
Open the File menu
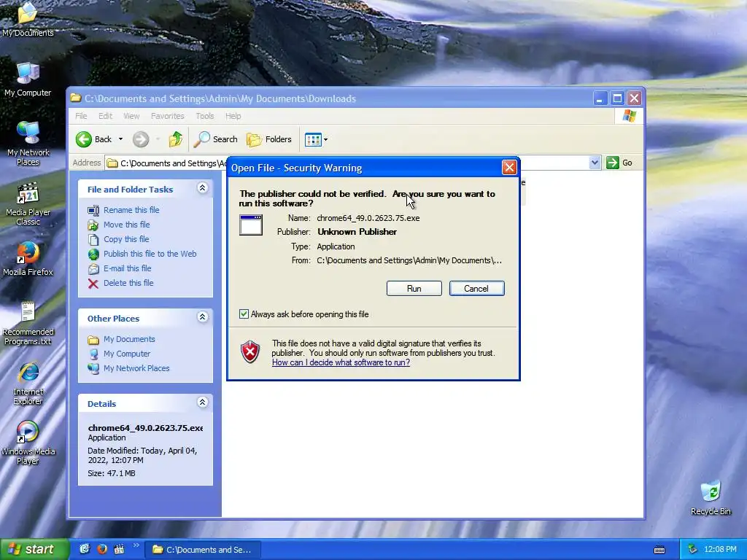coord(81,116)
